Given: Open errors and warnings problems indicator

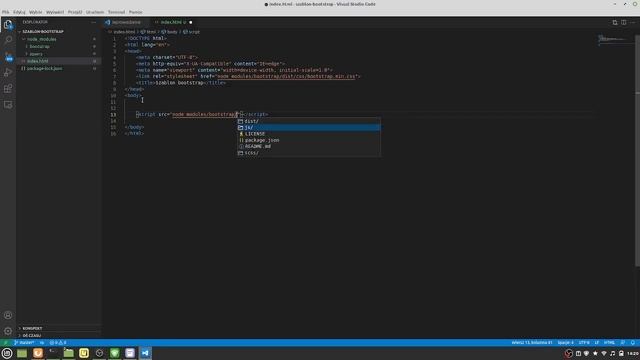Looking at the screenshot, I should (x=58, y=343).
